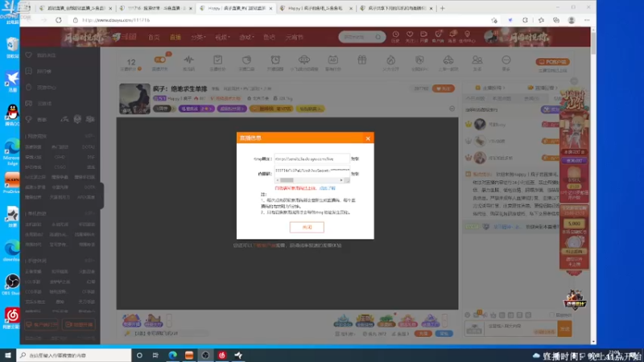Open the start-streaming icon in header

click(423, 35)
